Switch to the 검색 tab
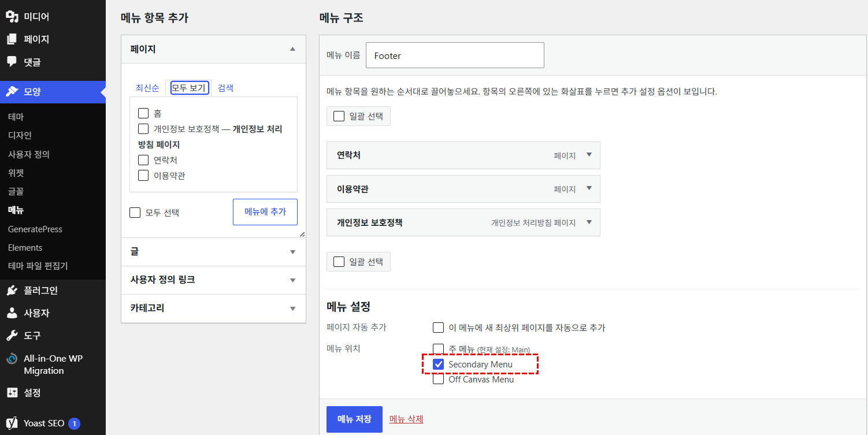Viewport: 868px width, 435px height. point(226,88)
